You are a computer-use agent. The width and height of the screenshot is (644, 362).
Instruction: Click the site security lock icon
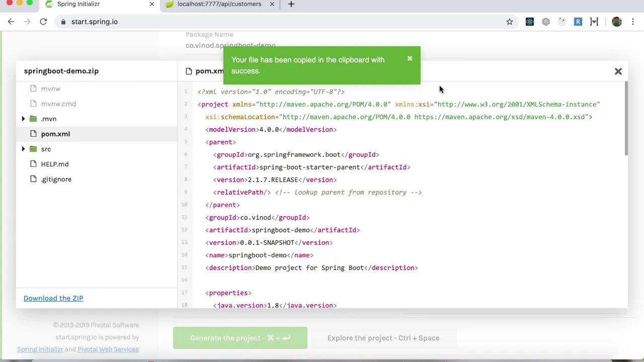point(63,22)
